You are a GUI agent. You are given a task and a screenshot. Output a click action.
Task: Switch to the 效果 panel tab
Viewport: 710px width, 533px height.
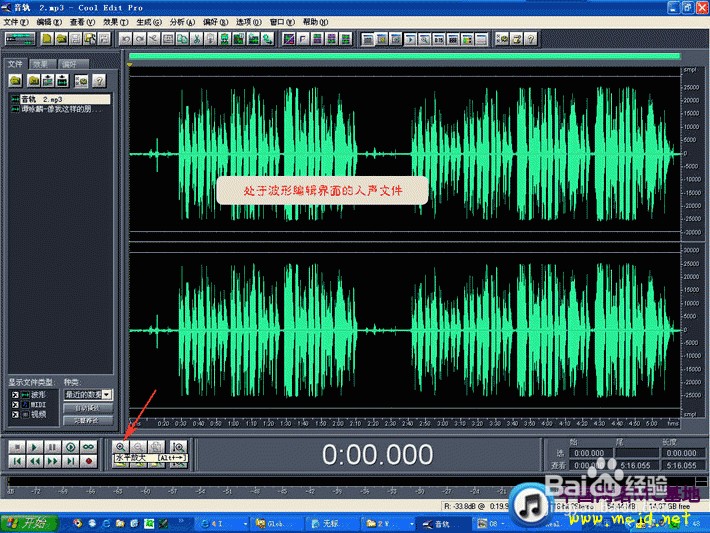[x=41, y=64]
